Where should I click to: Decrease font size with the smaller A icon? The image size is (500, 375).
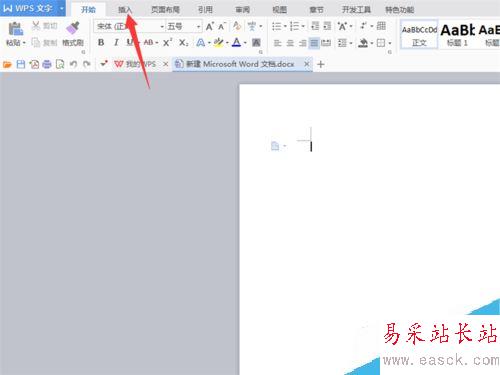click(222, 26)
